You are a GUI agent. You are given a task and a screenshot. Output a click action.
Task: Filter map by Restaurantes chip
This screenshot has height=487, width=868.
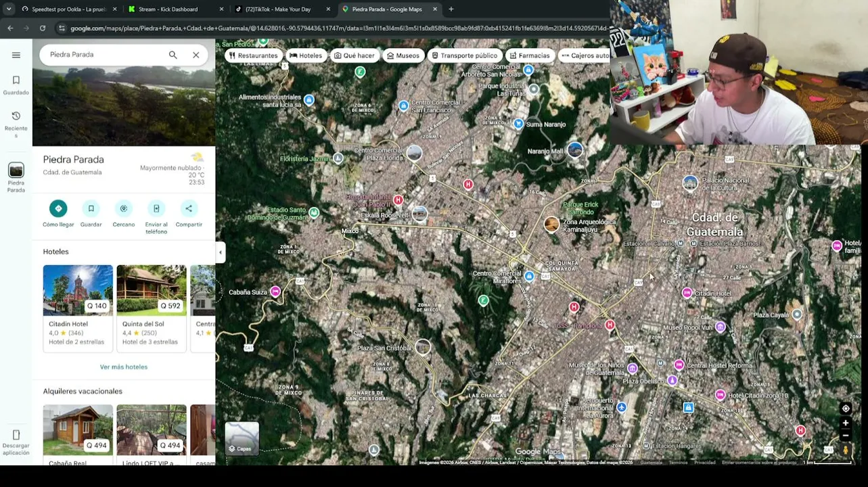tap(254, 55)
